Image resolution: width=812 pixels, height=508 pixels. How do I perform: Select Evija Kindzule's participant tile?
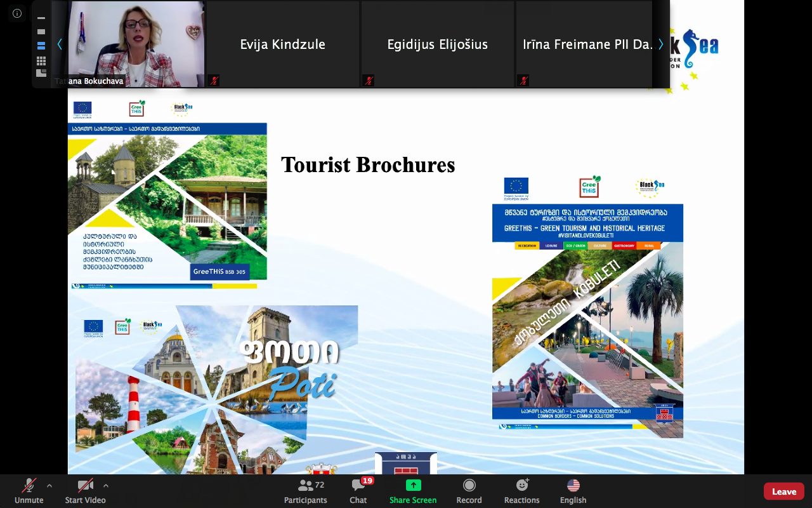(282, 44)
